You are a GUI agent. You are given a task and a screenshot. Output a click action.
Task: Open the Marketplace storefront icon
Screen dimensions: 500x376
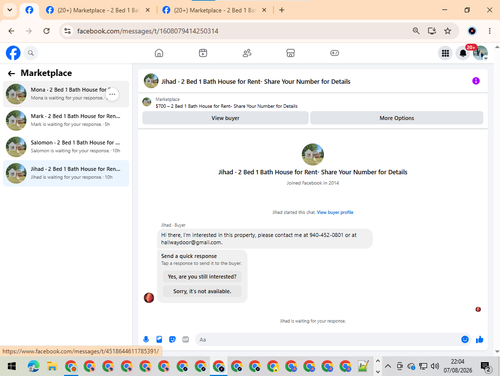pos(291,53)
